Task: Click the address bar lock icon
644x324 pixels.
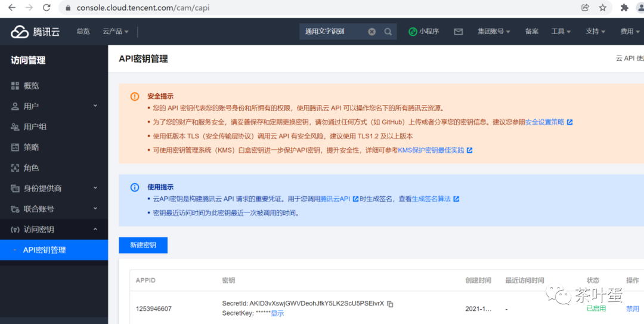Action: (68, 8)
